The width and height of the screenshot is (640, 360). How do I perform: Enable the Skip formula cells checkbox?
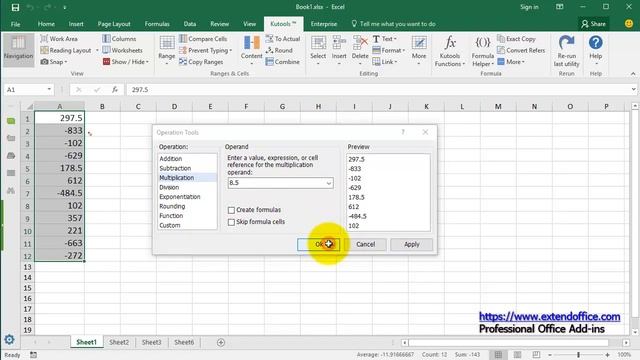[x=231, y=222]
